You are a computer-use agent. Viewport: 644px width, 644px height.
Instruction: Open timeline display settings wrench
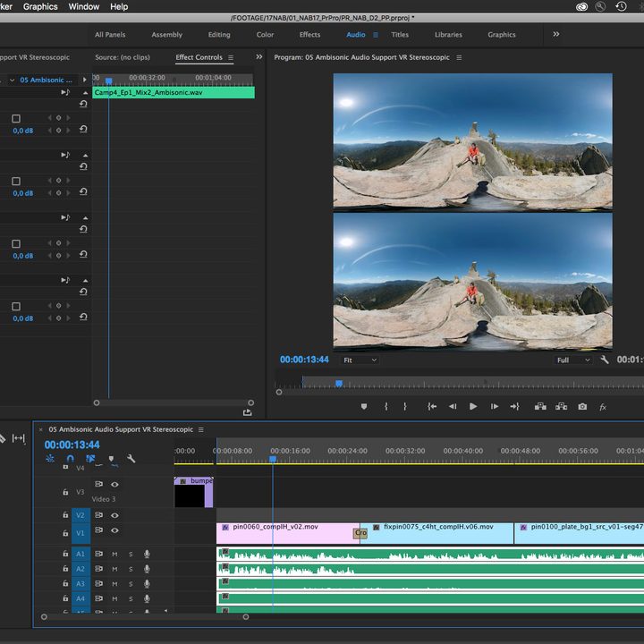point(131,458)
